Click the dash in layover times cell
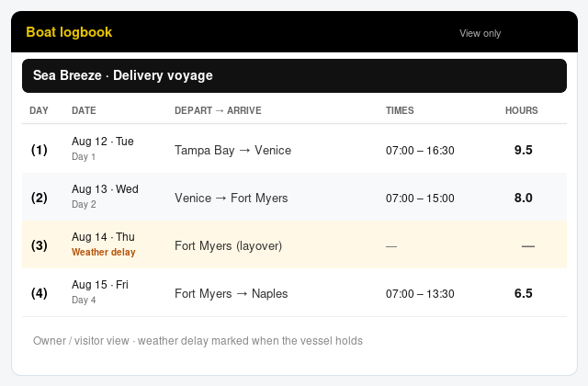 pos(391,246)
